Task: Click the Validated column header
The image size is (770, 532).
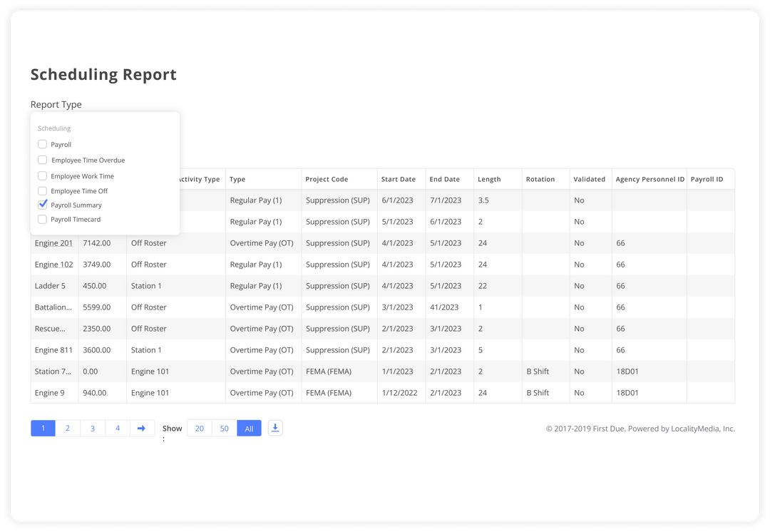Action: (589, 179)
